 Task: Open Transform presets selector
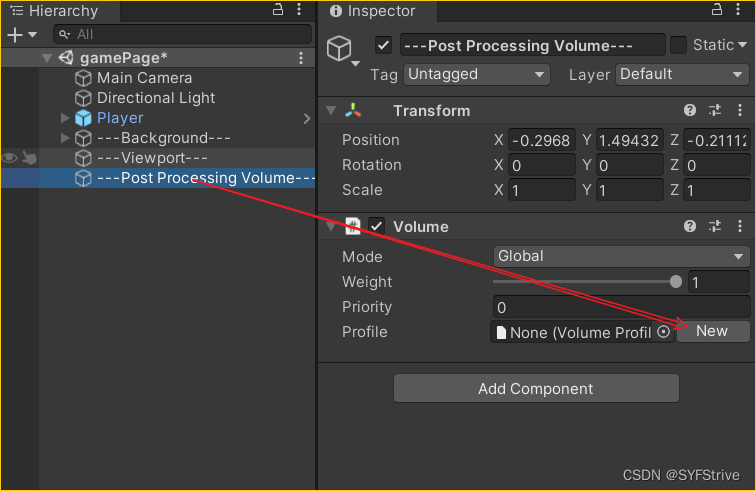click(715, 110)
